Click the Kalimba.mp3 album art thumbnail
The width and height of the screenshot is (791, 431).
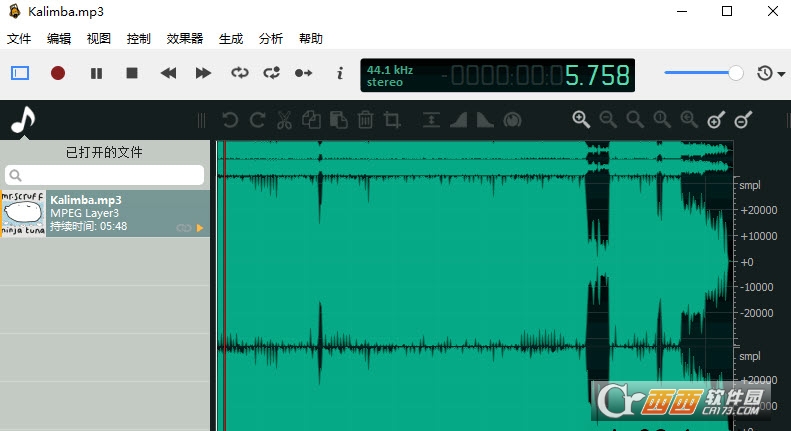click(x=23, y=213)
